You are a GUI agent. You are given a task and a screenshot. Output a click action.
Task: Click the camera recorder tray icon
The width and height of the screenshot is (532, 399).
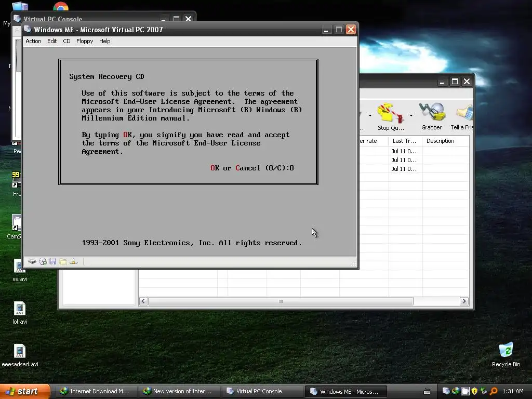click(465, 391)
